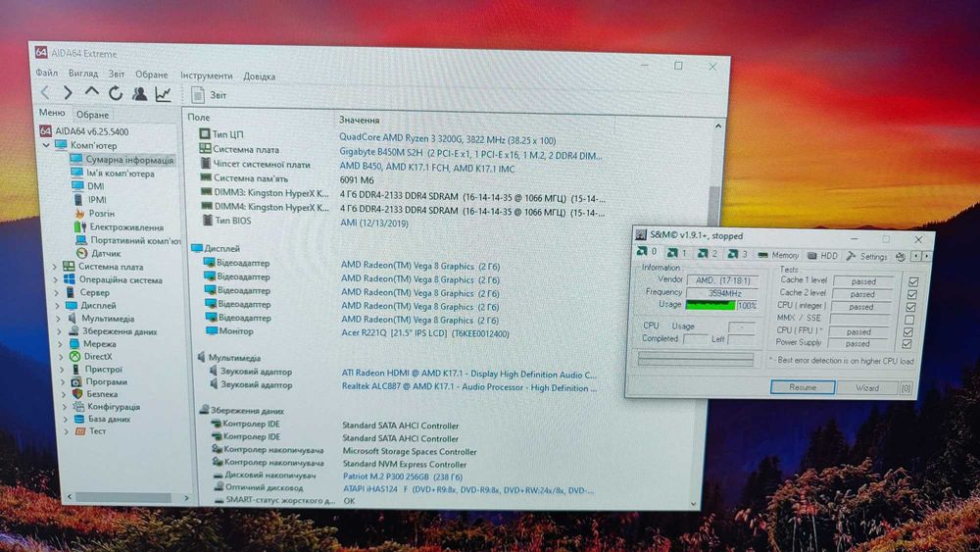Expand the Сервер tree node

click(x=57, y=292)
